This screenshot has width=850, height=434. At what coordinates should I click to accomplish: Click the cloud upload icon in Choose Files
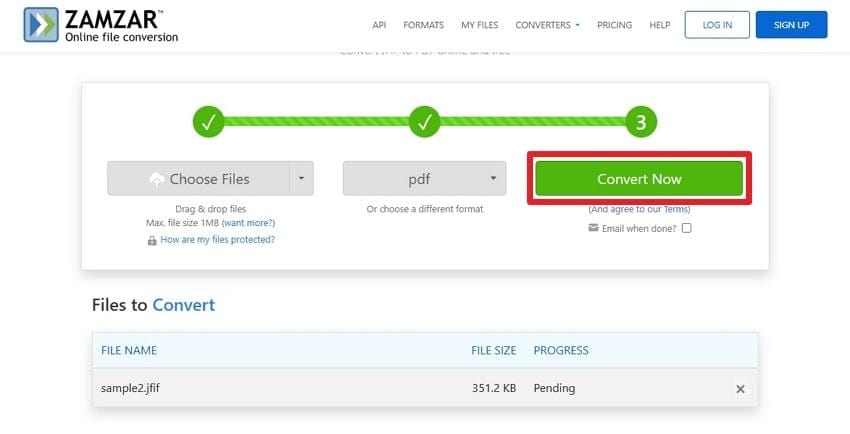157,179
